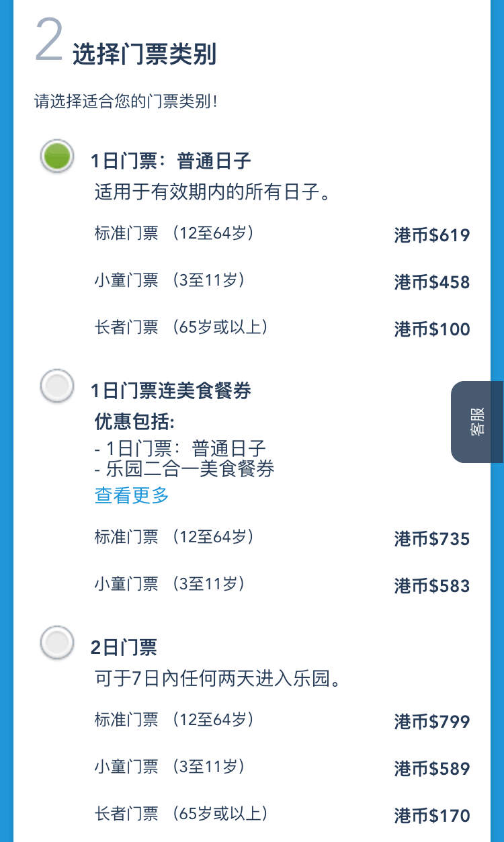504x842 pixels.
Task: Click the 可于7日内任何两天进入乐园 description
Action: (219, 679)
